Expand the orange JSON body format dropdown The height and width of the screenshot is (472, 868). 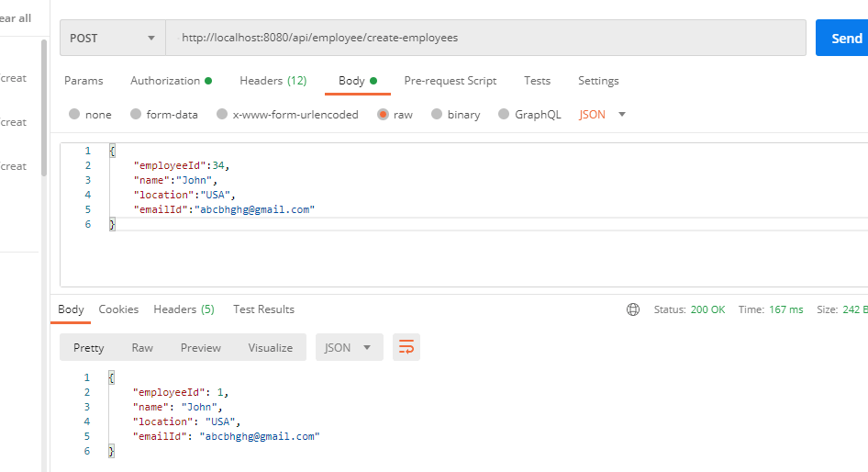602,115
